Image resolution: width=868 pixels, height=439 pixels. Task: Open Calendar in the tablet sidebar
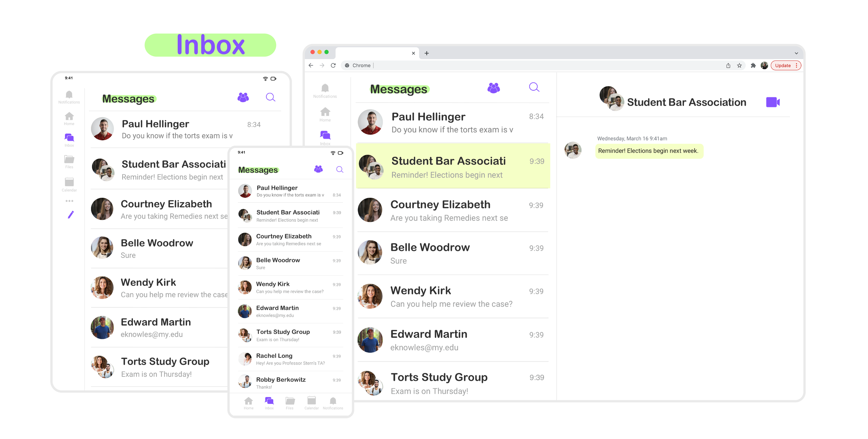click(x=69, y=184)
